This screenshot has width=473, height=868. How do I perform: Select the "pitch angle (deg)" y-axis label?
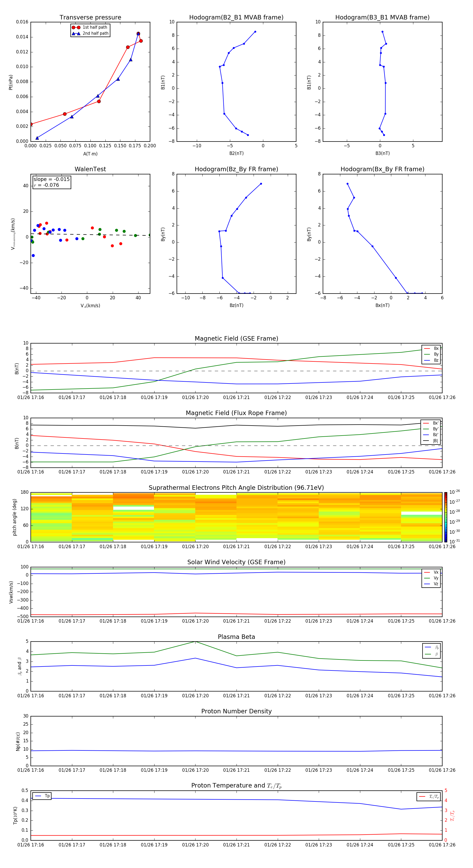tap(14, 517)
